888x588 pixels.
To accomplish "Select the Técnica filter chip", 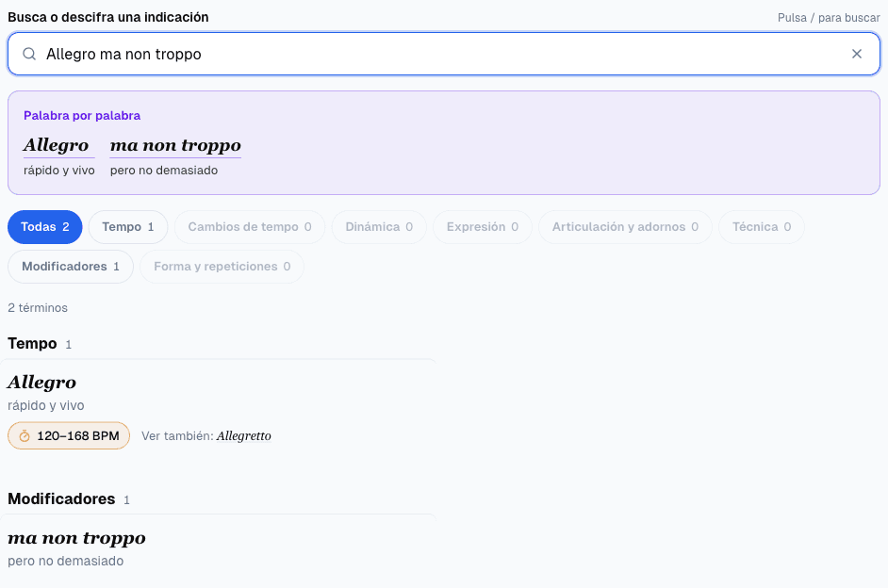I will pyautogui.click(x=762, y=227).
